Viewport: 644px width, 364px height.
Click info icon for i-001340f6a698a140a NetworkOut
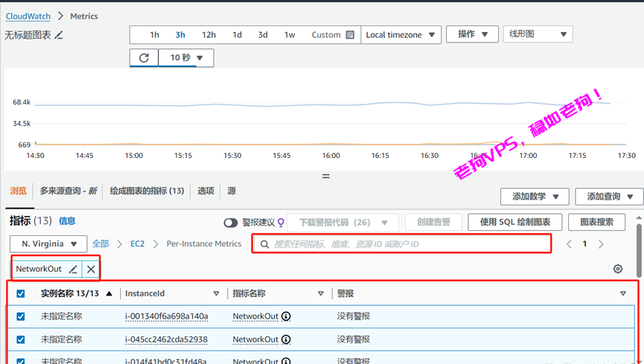point(286,316)
